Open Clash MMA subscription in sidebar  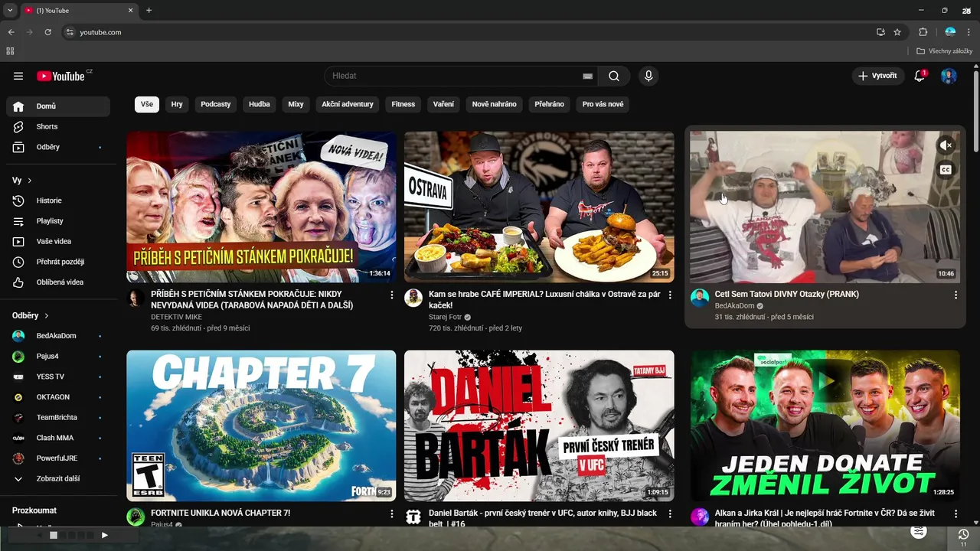pyautogui.click(x=58, y=438)
